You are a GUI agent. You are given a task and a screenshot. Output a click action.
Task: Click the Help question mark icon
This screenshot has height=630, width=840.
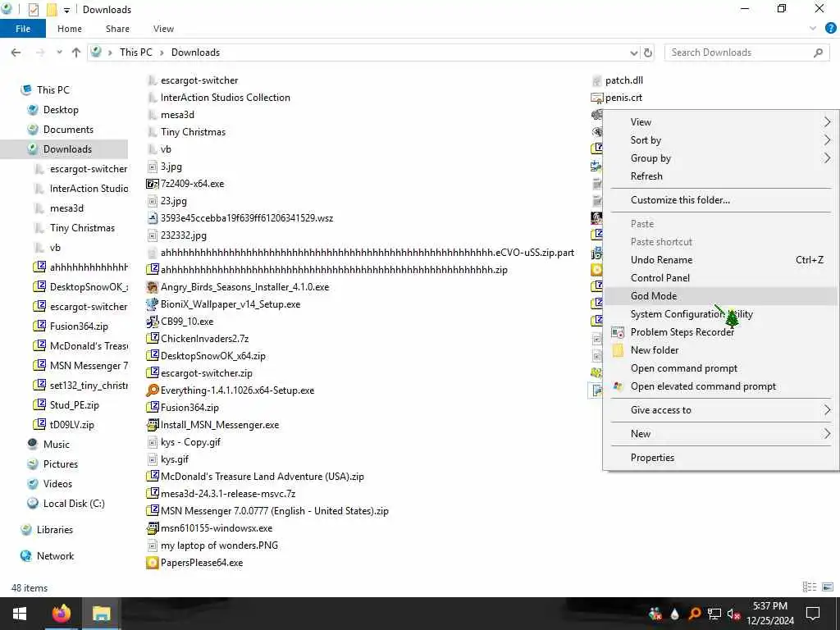click(830, 29)
